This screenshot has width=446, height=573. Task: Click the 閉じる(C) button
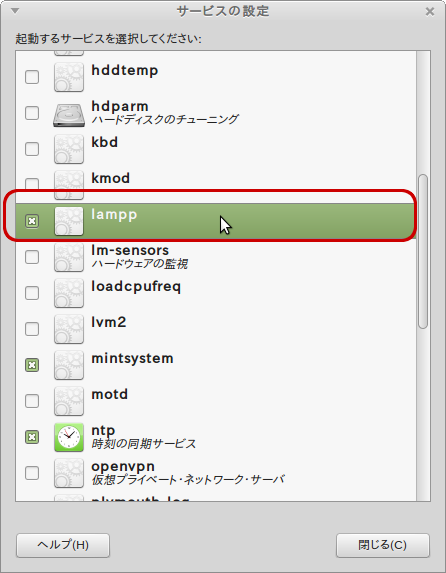382,545
